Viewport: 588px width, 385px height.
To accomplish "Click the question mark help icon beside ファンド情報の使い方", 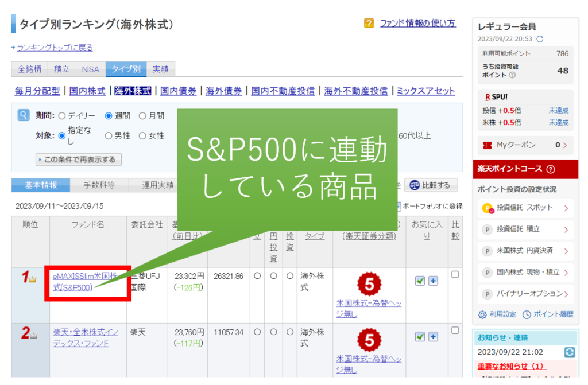I will click(x=369, y=24).
